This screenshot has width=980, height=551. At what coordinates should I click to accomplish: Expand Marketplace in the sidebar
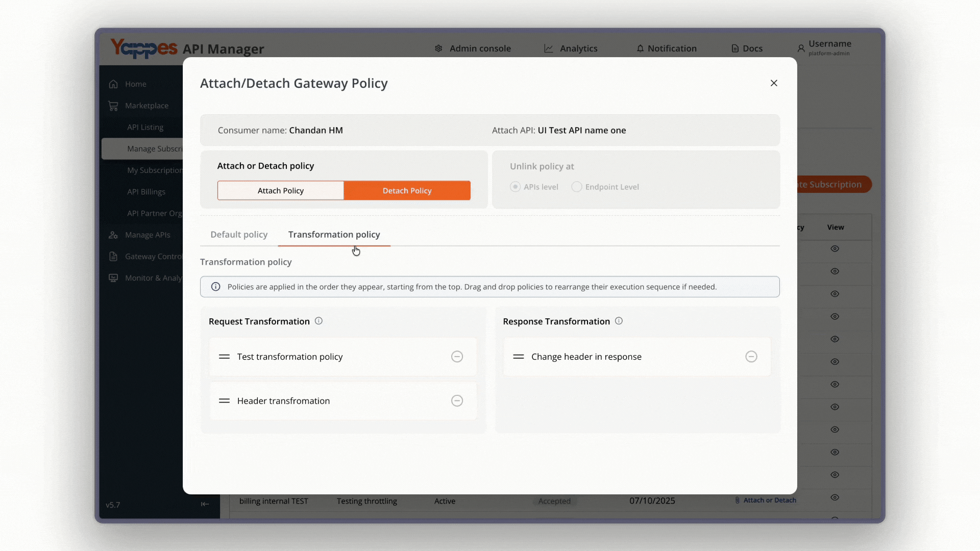pos(146,106)
